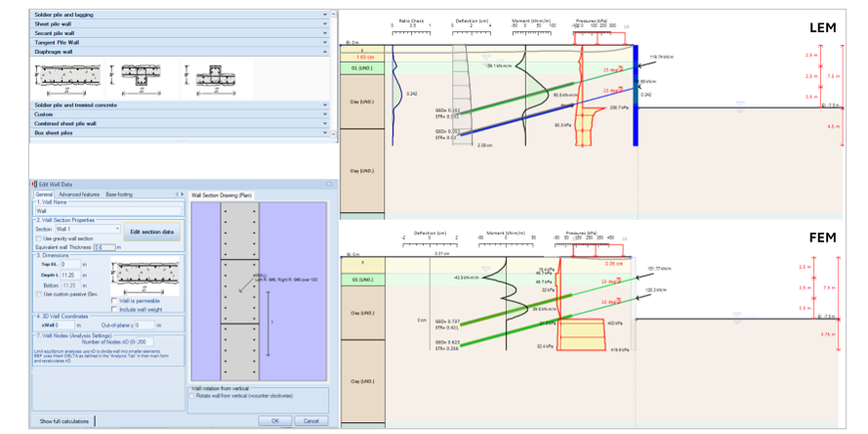Select the T-shaped diaphragm wall with upward stem
The image size is (868, 434).
tap(216, 78)
